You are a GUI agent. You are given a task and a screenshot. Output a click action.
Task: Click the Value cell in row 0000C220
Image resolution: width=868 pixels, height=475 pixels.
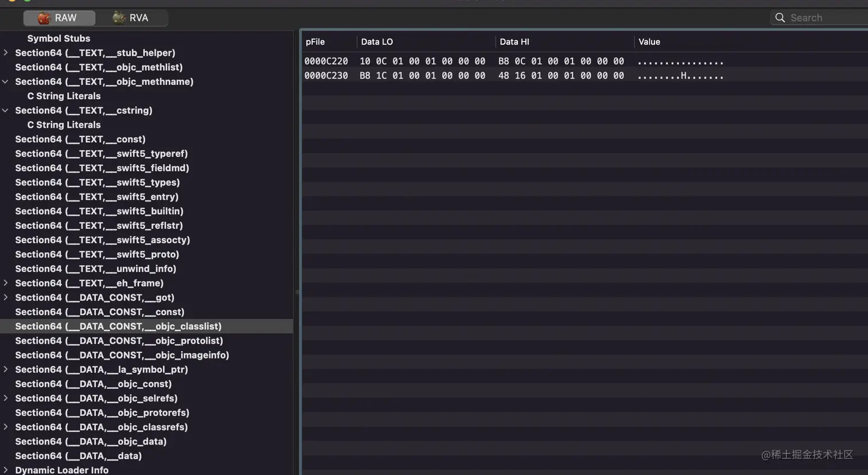[x=681, y=61]
